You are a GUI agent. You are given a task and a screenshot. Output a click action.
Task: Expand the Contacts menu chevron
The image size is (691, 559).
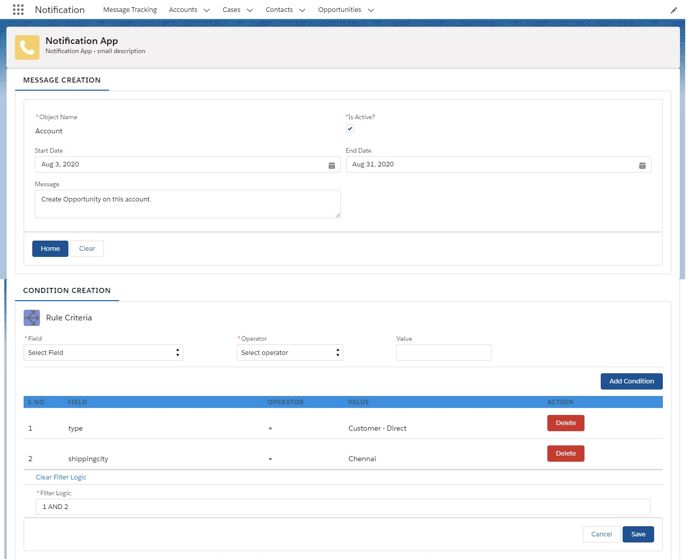pos(302,10)
